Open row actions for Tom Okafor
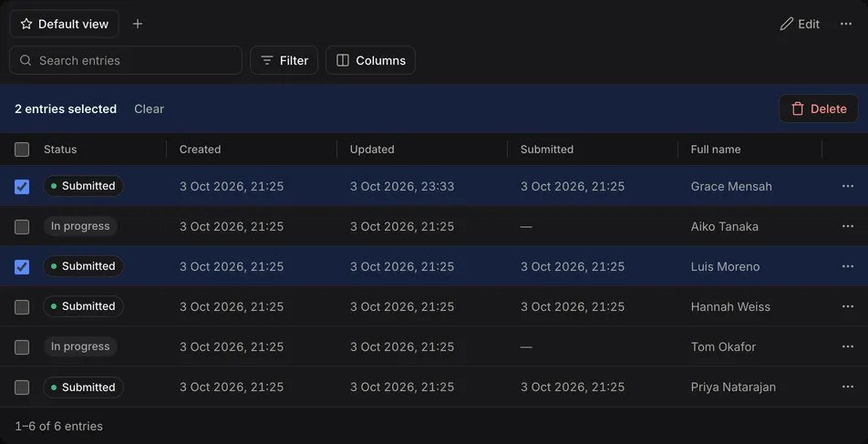Viewport: 868px width, 444px height. [848, 346]
